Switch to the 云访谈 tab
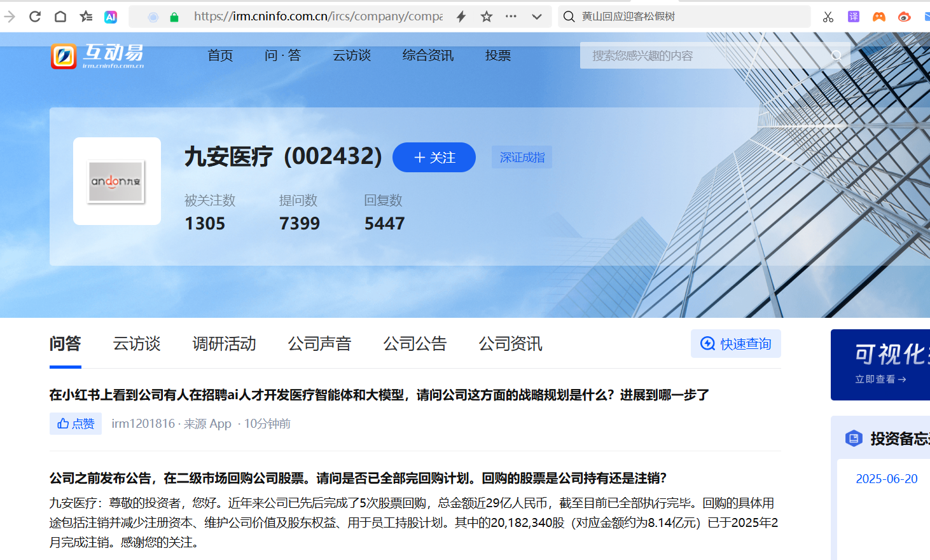 137,344
